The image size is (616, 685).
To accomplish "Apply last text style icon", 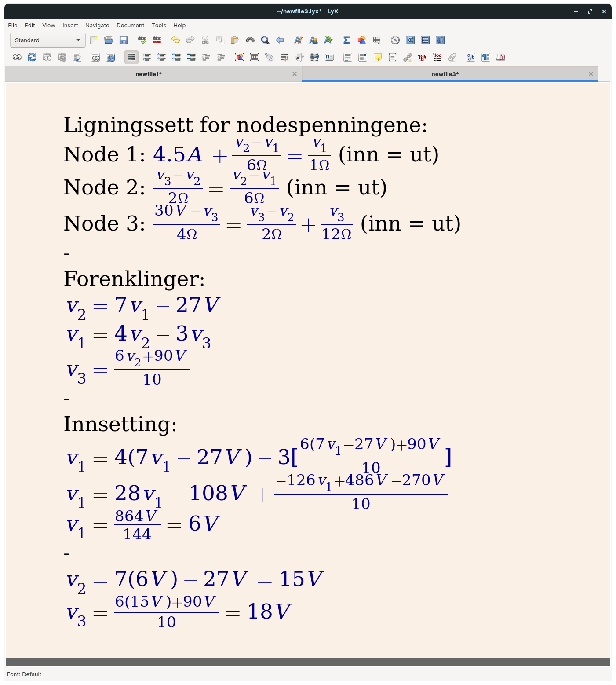I will 328,40.
